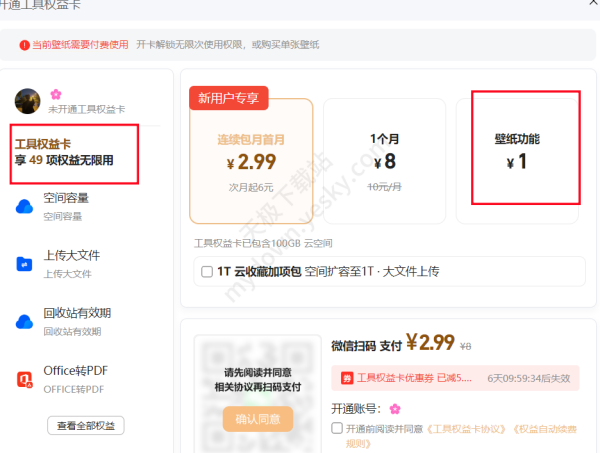Click the red warning icon in notice bar

pyautogui.click(x=23, y=45)
